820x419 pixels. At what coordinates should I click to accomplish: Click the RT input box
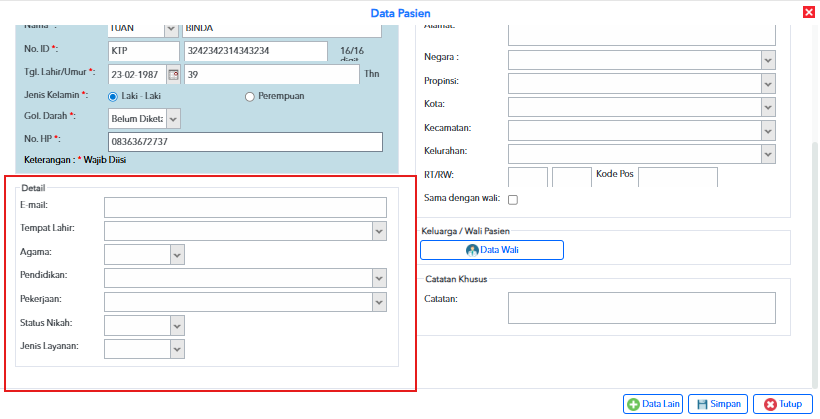tap(528, 177)
